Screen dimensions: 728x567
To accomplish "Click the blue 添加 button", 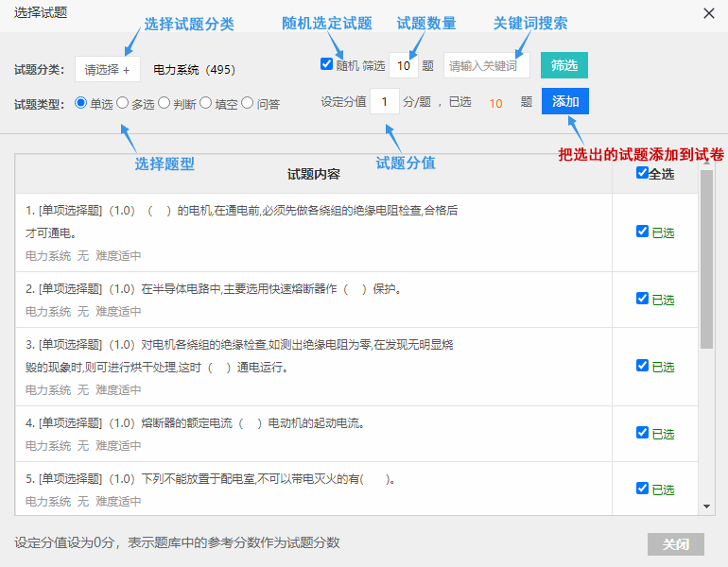I will [565, 101].
